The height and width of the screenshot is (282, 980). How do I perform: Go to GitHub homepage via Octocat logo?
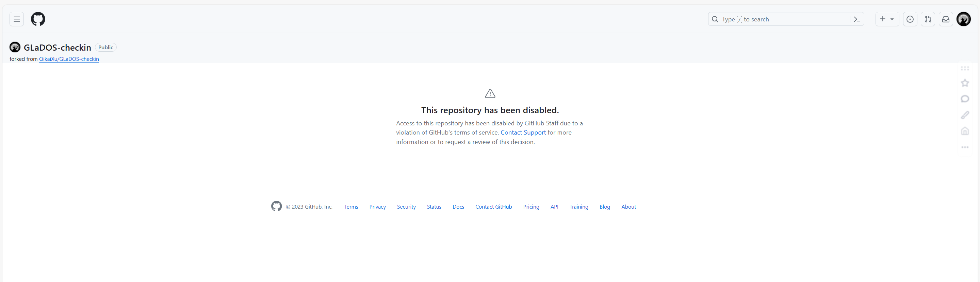[38, 19]
